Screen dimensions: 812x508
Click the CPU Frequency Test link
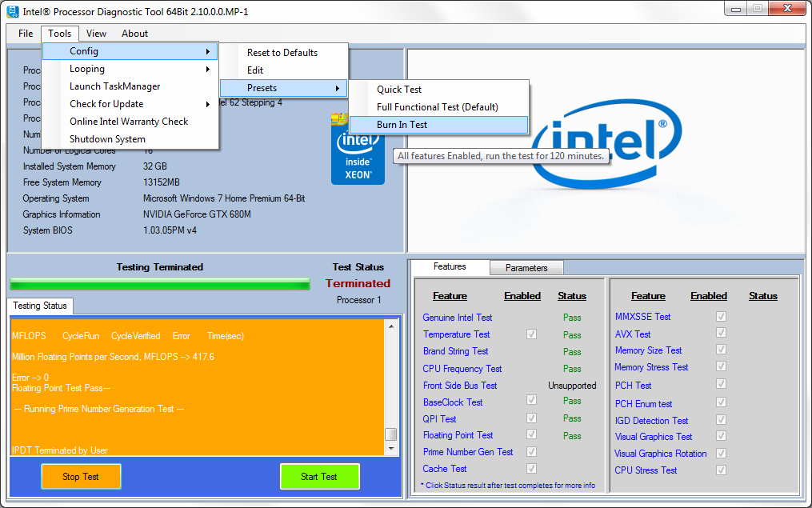462,369
